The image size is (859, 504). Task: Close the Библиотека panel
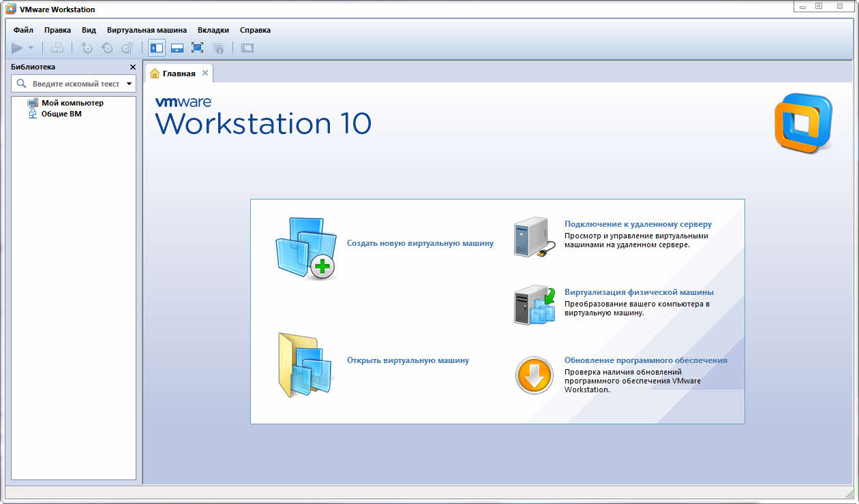(133, 67)
